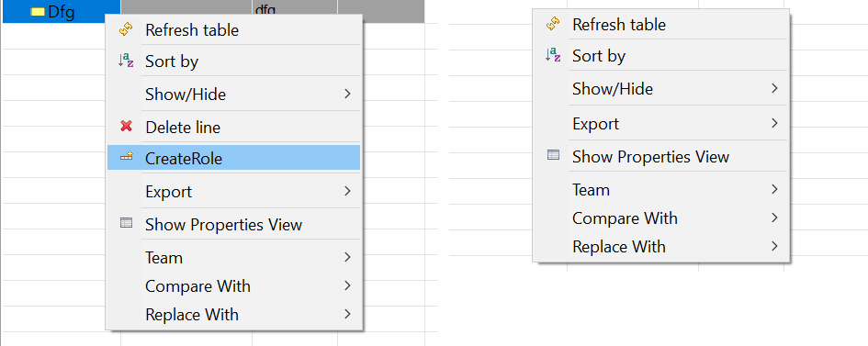Expand the Show/Hide submenu arrow in the left menu

pyautogui.click(x=347, y=94)
